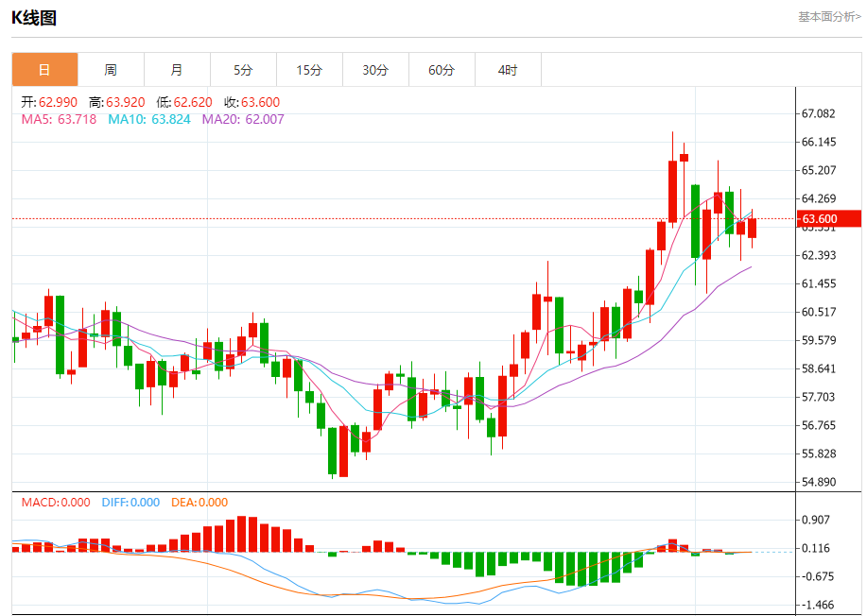This screenshot has height=616, width=867.
Task: Switch to the 4时 interval tab
Action: click(x=508, y=70)
